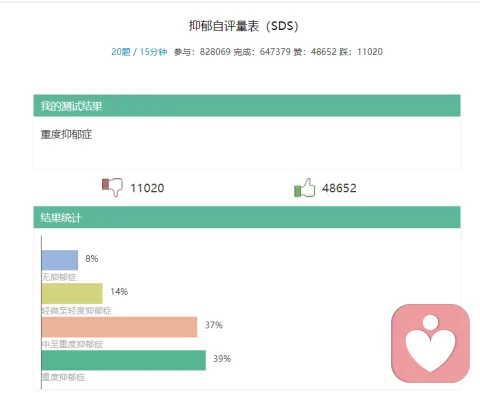The height and width of the screenshot is (393, 480).
Task: Click the 参与: 828069 statistic
Action: pos(202,52)
